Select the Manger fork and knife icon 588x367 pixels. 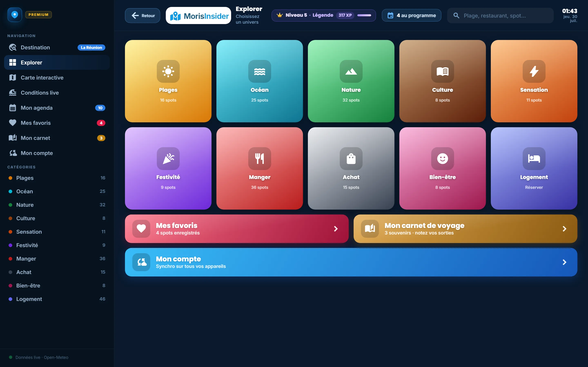[x=259, y=158]
